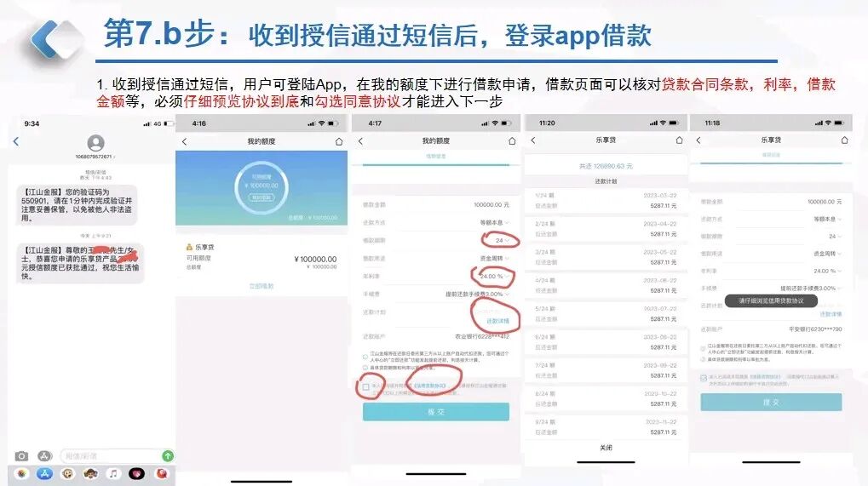This screenshot has width=868, height=486.
Task: Open 资金周转 loan purpose dropdown on the 4:17 form
Action: (x=494, y=258)
